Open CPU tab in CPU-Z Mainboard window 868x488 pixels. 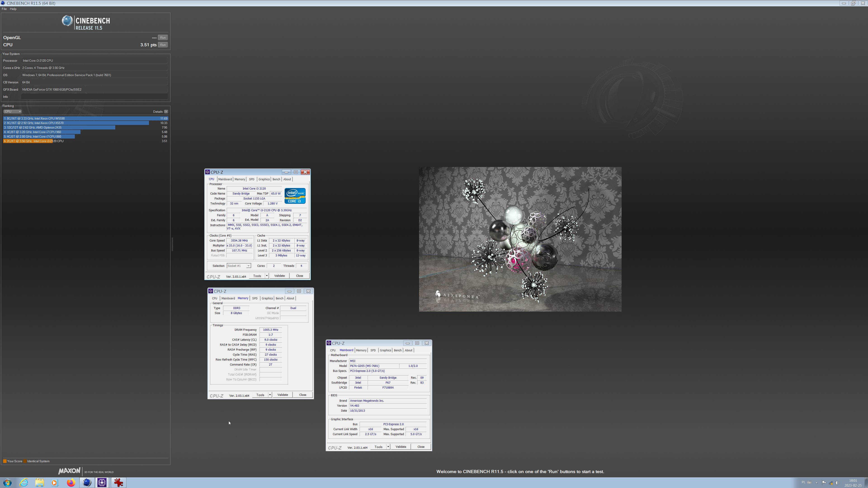click(x=333, y=350)
